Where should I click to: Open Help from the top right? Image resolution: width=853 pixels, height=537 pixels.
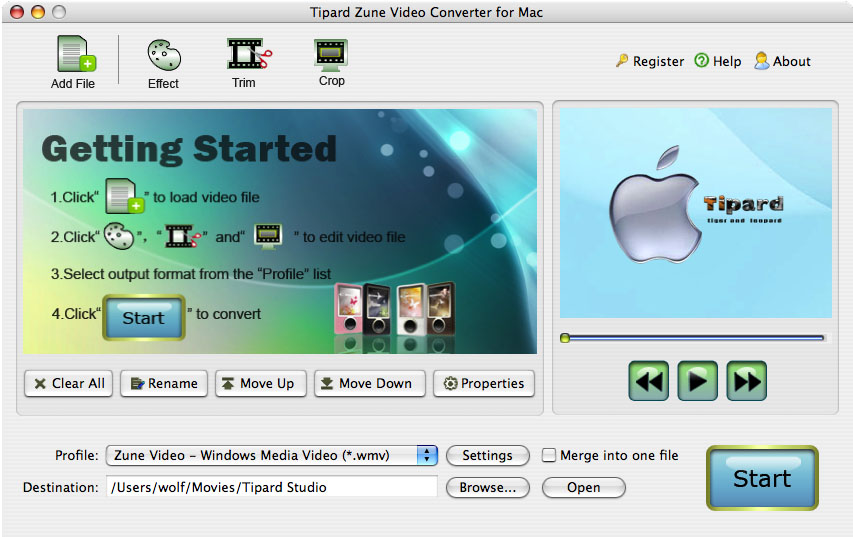[x=717, y=61]
